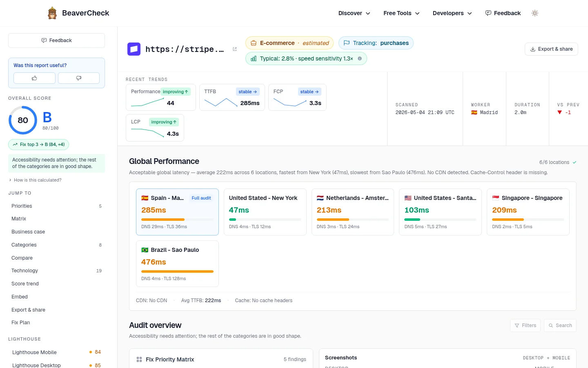Viewport: 588px width, 368px height.
Task: Toggle the light/dark theme sun icon
Action: click(535, 13)
